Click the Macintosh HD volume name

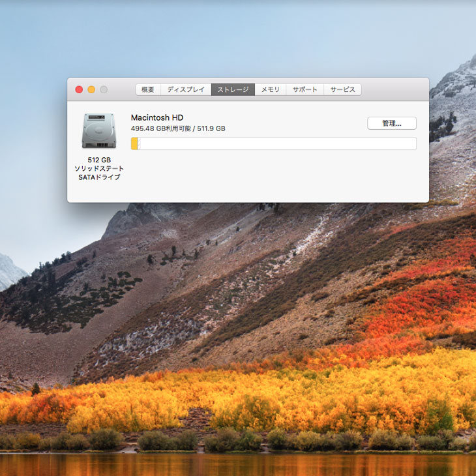157,117
